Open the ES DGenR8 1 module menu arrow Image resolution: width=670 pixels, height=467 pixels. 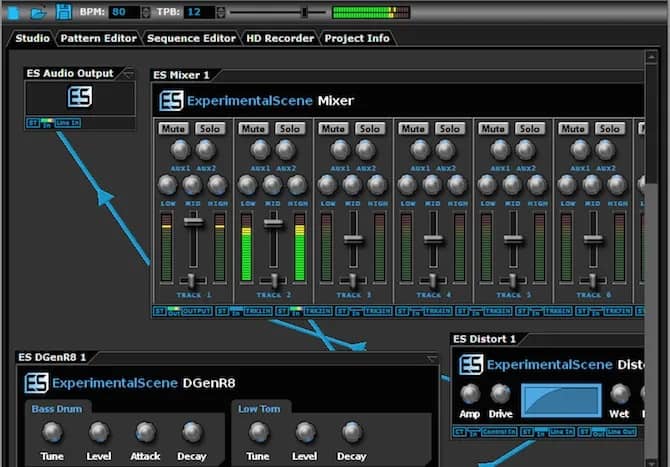click(432, 359)
